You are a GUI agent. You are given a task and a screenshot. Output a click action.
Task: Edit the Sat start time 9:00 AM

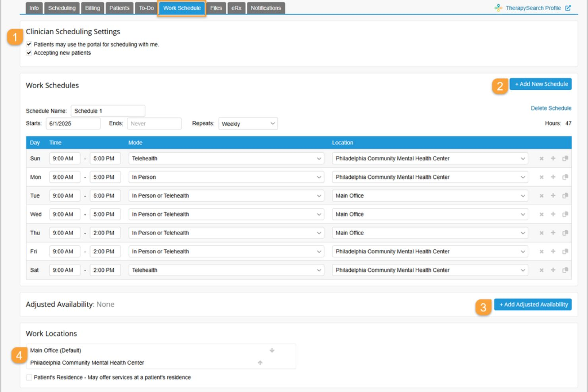coord(65,270)
